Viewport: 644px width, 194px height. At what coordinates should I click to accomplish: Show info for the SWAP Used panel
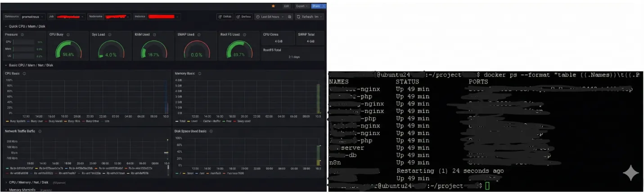tap(199, 34)
